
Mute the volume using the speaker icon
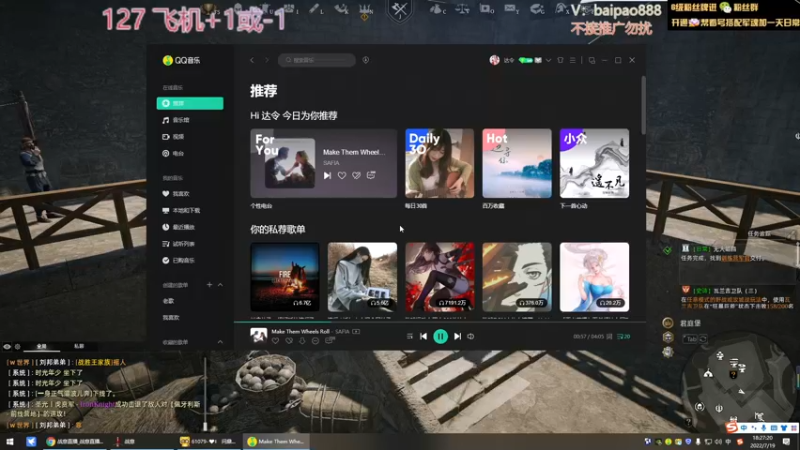[471, 337]
